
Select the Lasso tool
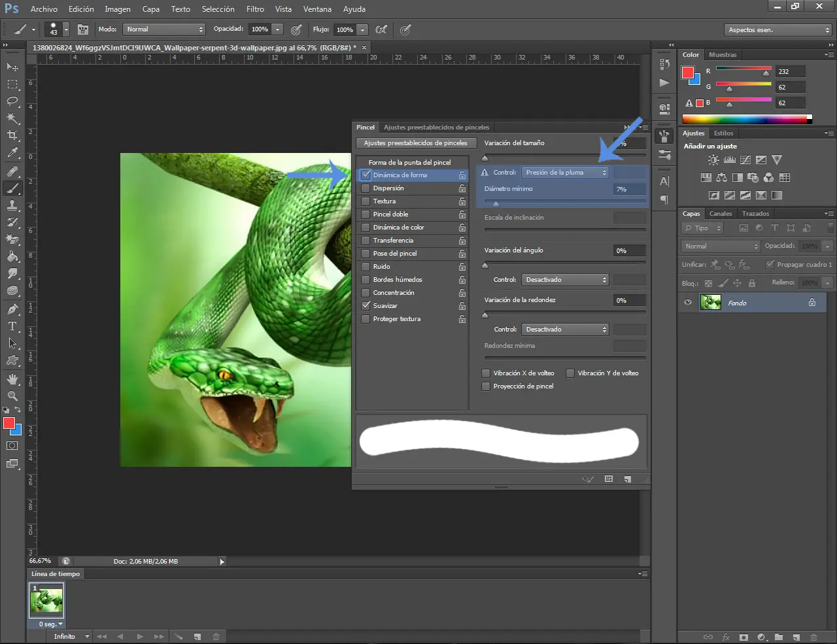[x=12, y=101]
